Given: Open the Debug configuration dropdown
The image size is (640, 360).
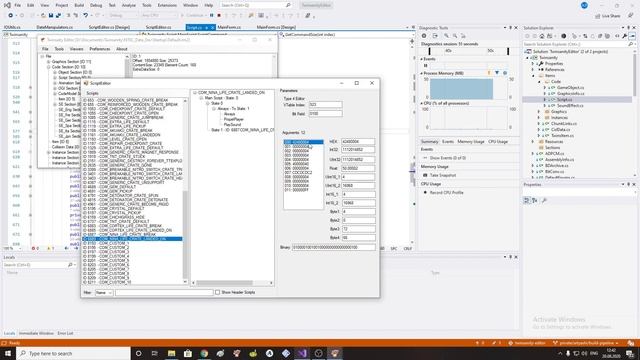Looking at the screenshot, I should (122, 16).
